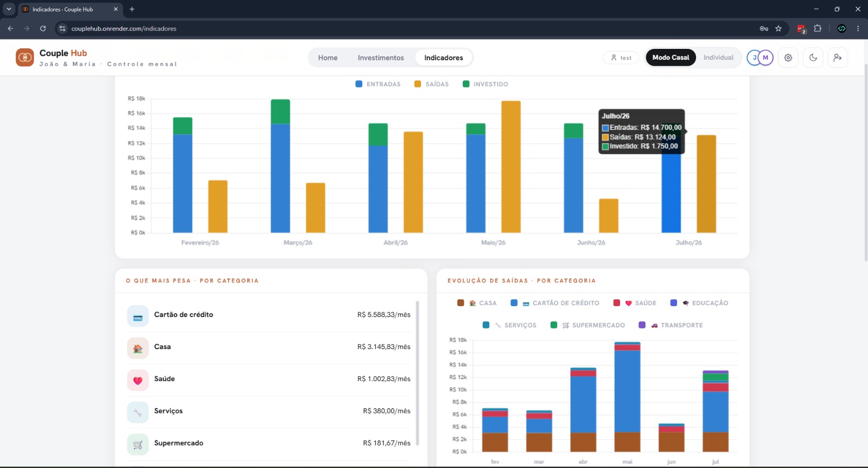
Task: Open the Home tab
Action: [328, 58]
